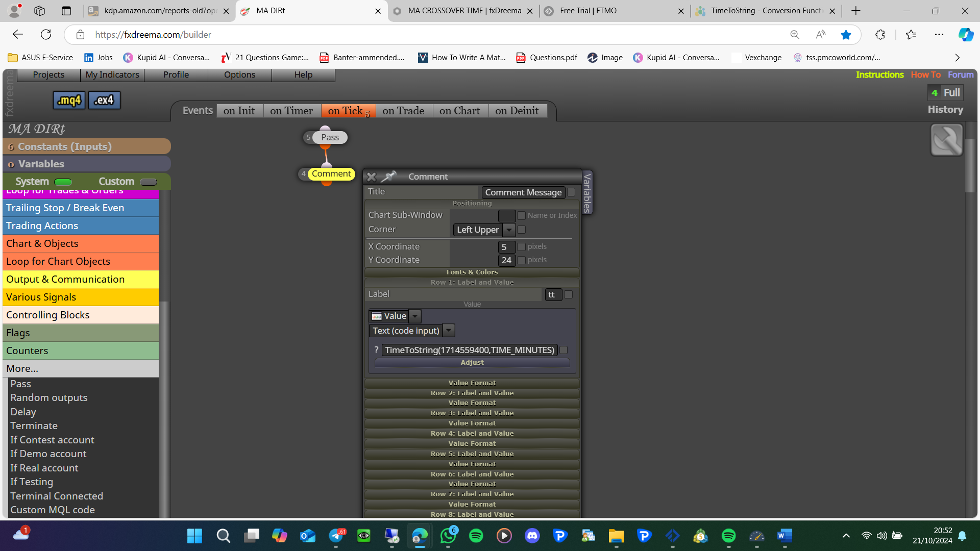Switch to the on Timer event tab
Image resolution: width=980 pixels, height=551 pixels.
[291, 111]
